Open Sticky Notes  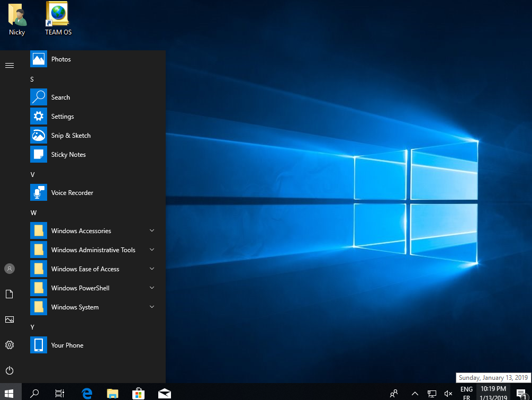[93, 155]
